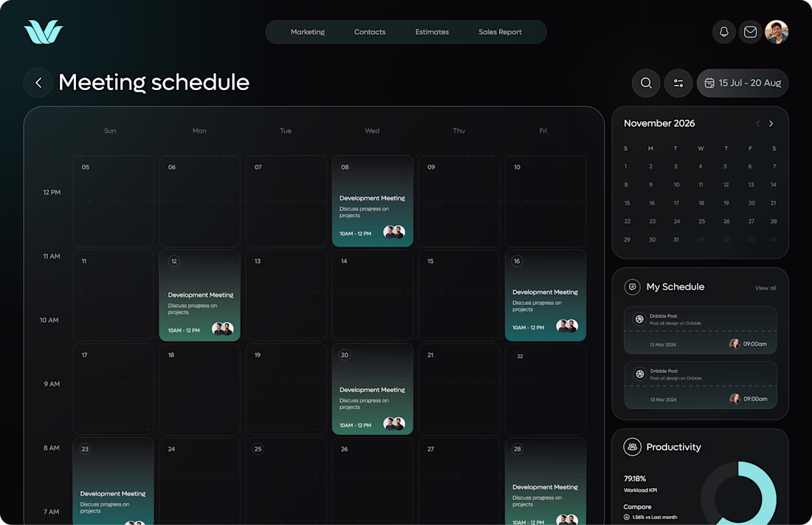Screen dimensions: 812x525
Task: Click the Mon column header
Action: coord(199,131)
